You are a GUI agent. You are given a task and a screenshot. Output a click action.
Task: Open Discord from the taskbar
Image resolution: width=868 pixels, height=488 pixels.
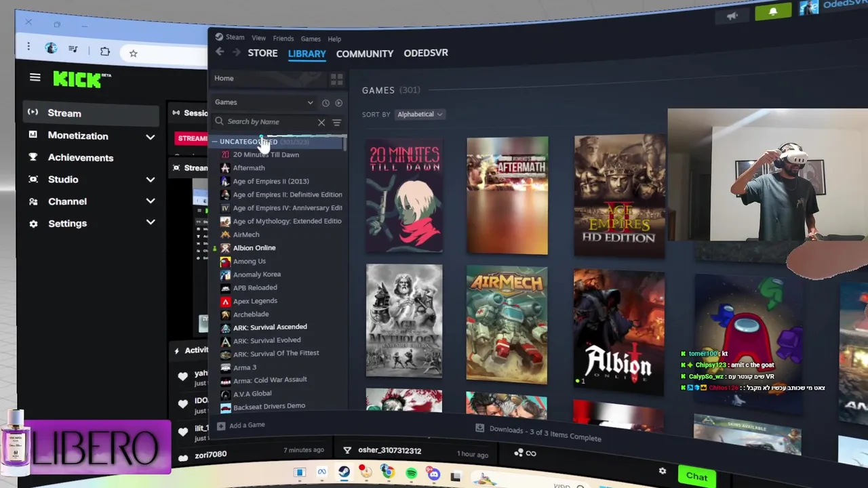[433, 474]
